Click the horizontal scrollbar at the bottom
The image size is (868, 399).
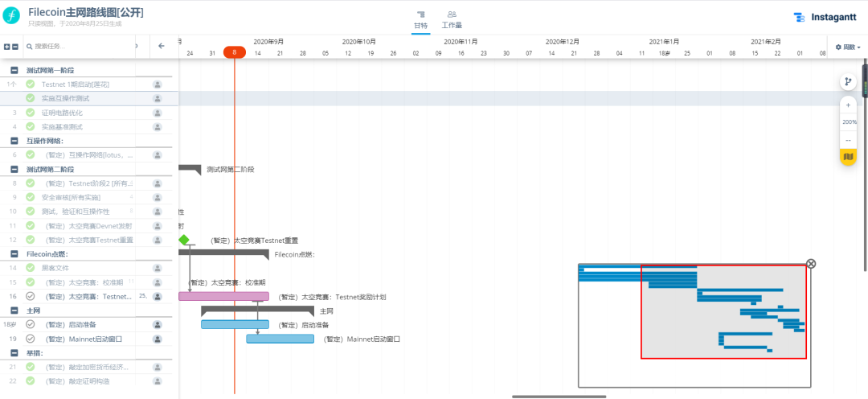(559, 397)
